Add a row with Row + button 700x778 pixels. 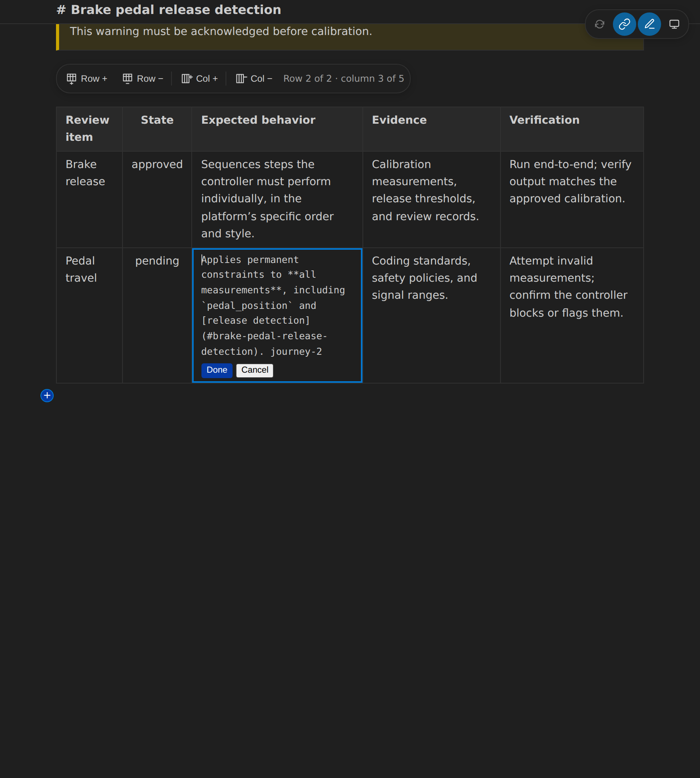tap(87, 79)
